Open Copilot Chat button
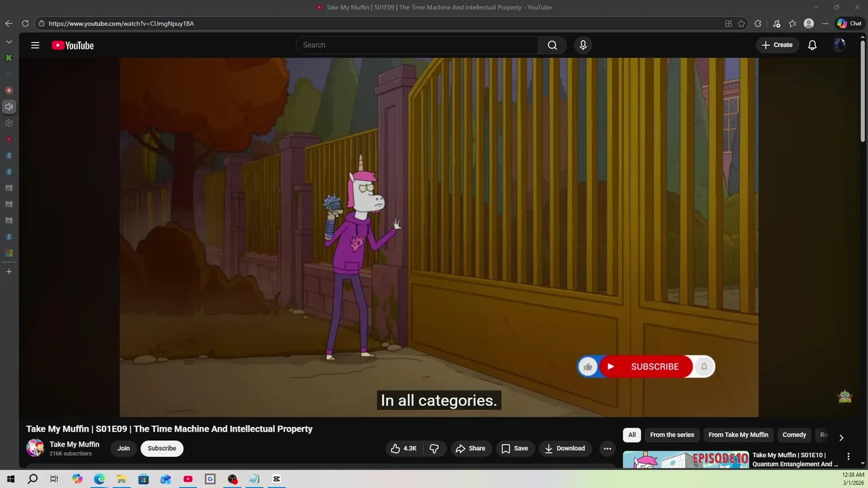 point(849,24)
